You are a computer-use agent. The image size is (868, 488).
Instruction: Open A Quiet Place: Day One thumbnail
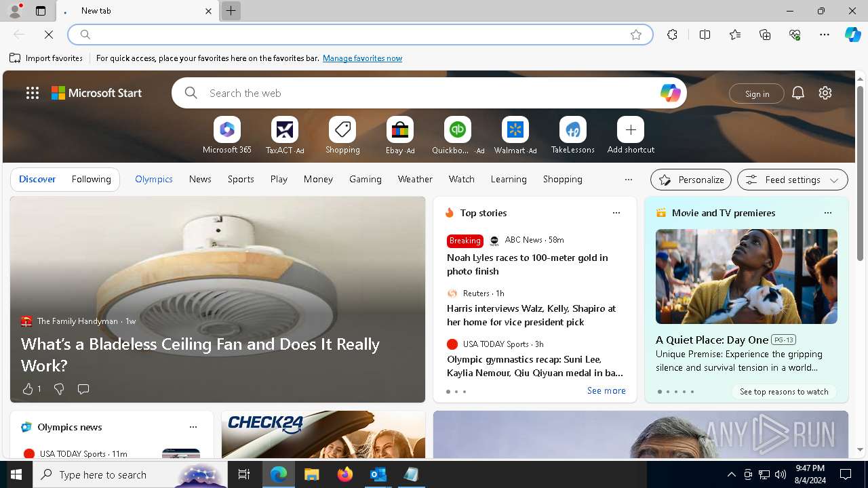pyautogui.click(x=747, y=277)
